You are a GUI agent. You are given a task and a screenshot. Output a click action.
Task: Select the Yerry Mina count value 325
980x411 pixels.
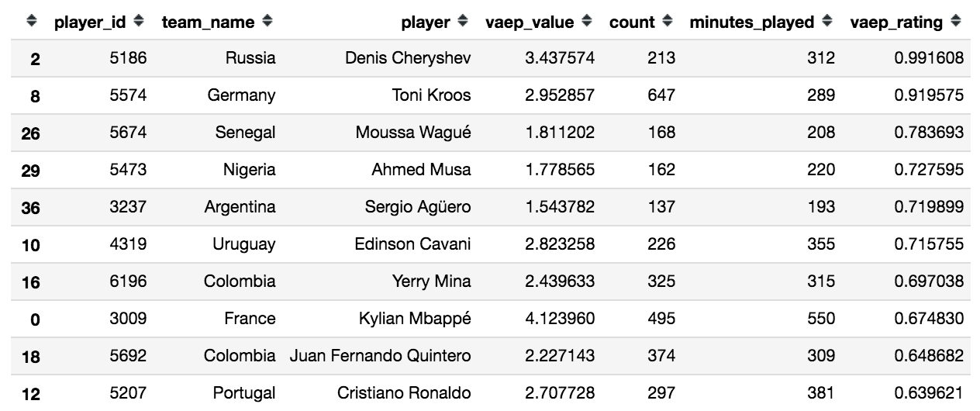661,281
